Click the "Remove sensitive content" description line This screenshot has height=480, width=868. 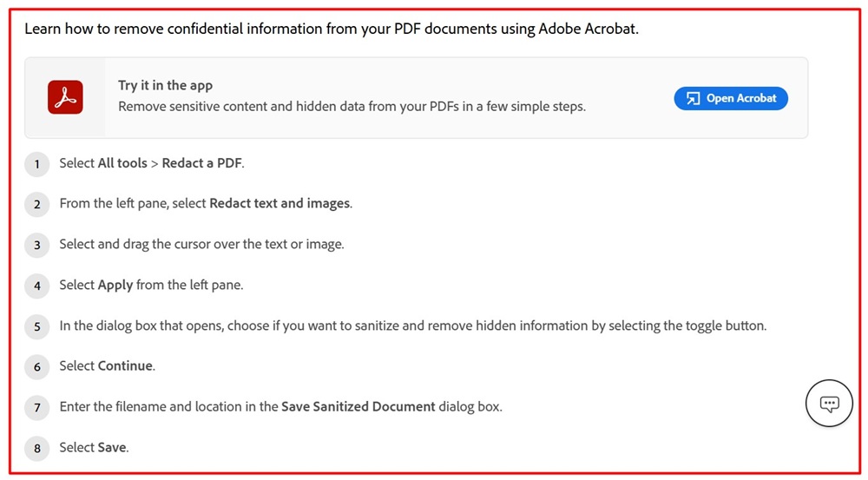(352, 107)
